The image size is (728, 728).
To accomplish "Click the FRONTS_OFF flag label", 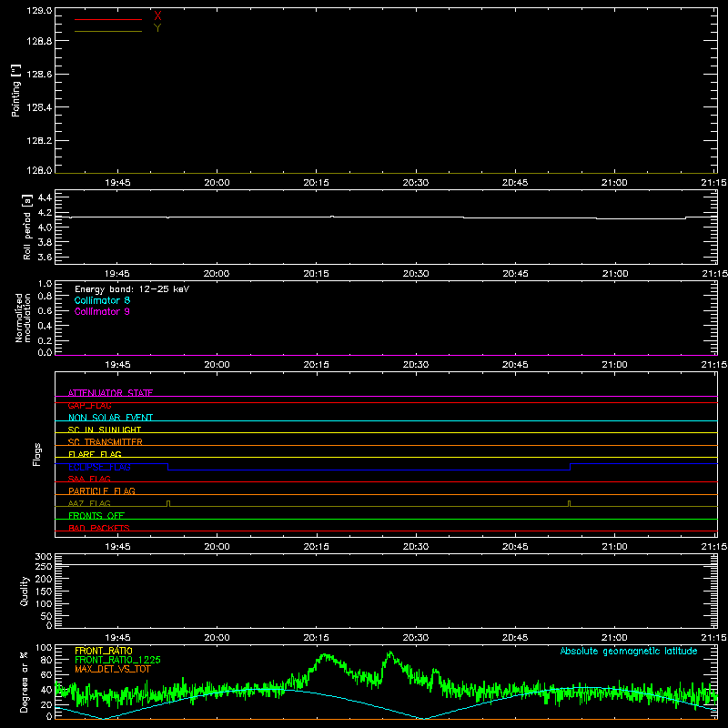I will point(96,515).
